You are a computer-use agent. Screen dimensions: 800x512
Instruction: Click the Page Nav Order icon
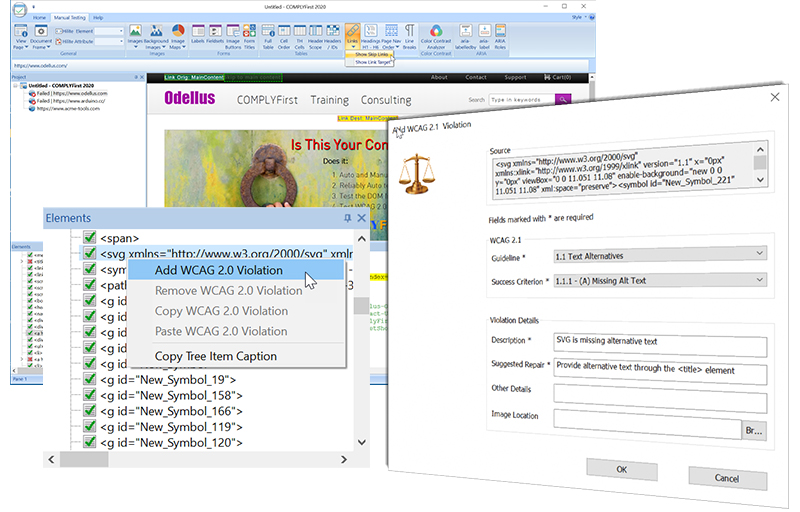(391, 36)
